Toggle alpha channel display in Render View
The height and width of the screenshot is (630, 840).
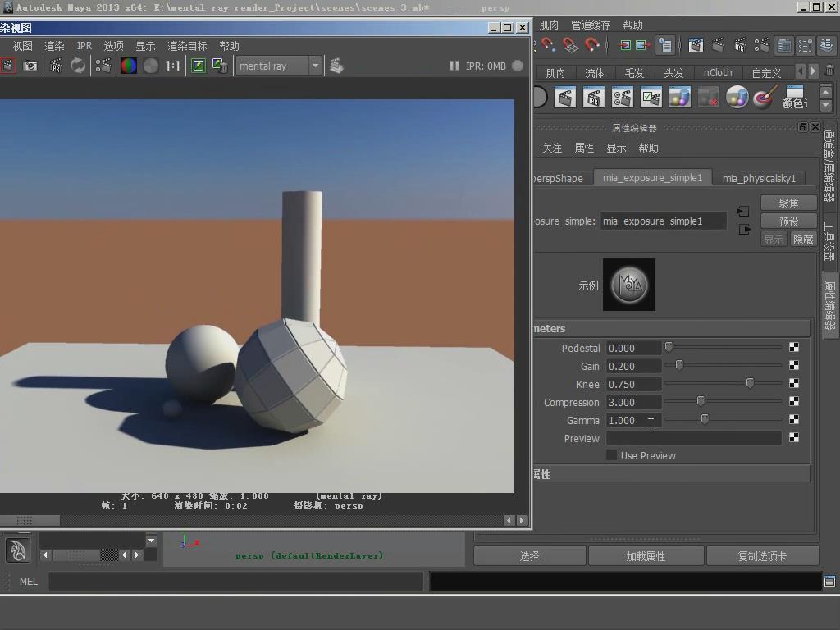click(x=151, y=66)
